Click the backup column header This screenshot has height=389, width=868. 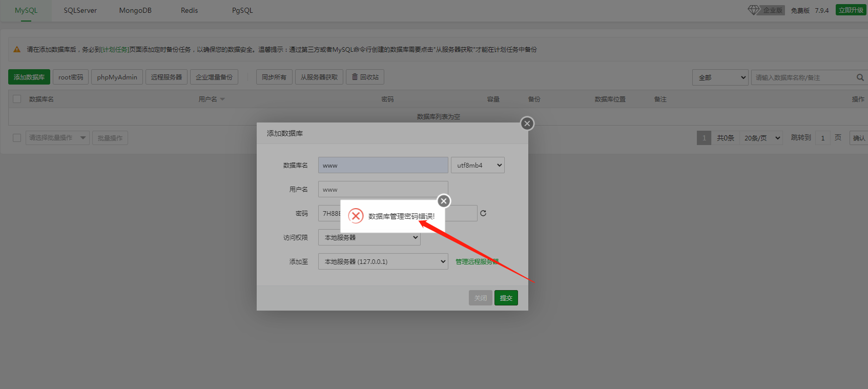(x=534, y=99)
